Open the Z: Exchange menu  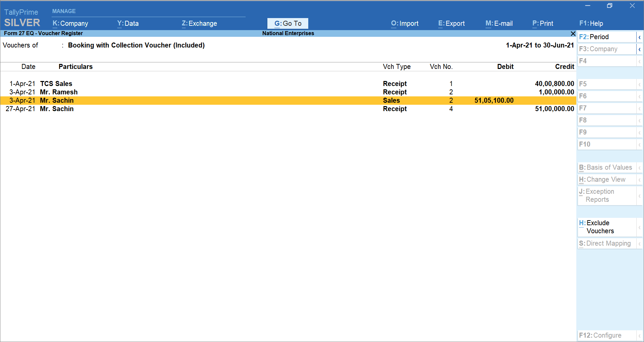[199, 23]
